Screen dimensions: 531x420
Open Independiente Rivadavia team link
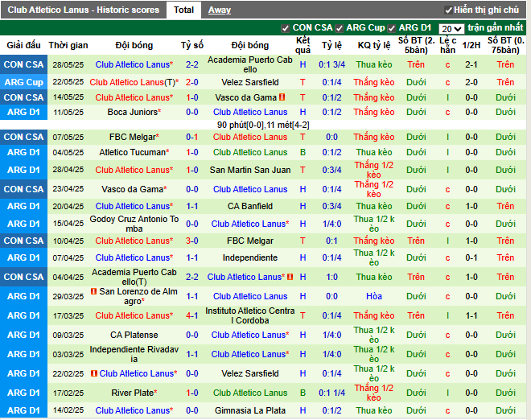point(134,354)
